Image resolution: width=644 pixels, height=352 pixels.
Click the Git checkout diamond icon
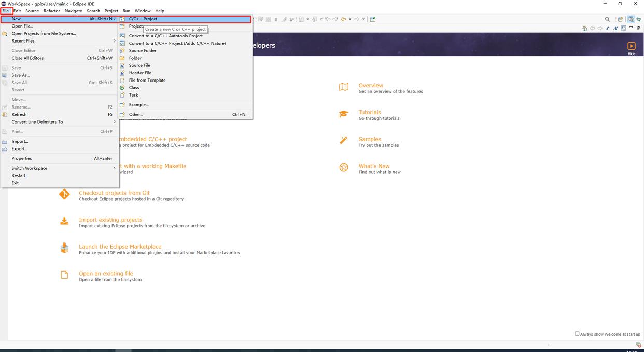coord(64,194)
